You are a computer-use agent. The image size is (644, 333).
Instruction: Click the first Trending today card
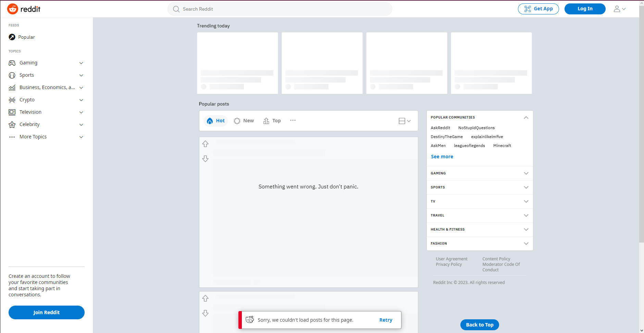[237, 63]
